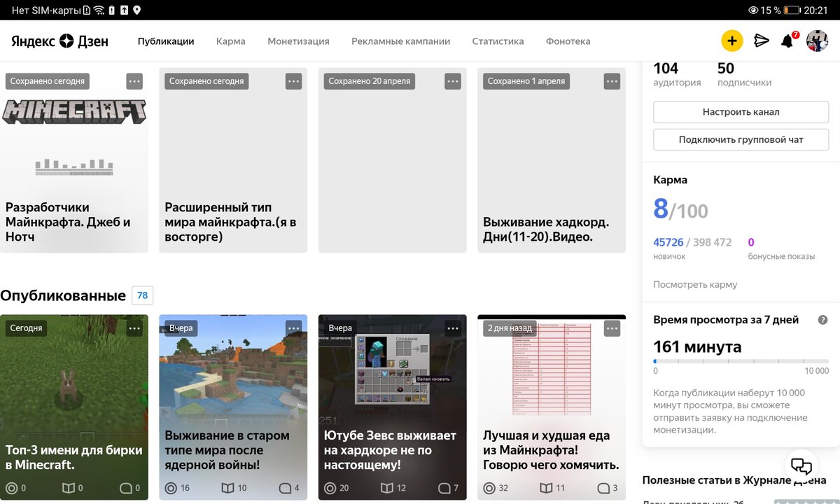Open three-dots menu on Выживание в старом типе post

(293, 328)
